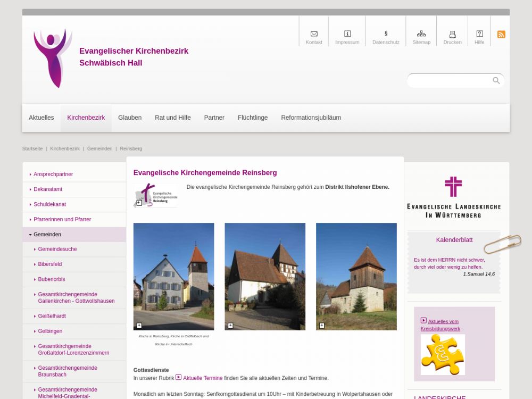Select the Reformationsjubiläum menu item
Viewport: 532px width, 399px height.
tap(311, 118)
